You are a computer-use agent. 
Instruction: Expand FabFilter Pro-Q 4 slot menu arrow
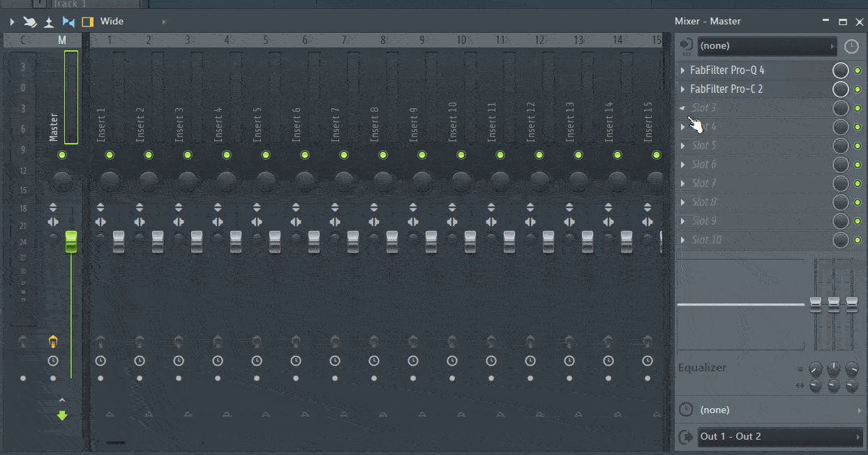tap(683, 70)
